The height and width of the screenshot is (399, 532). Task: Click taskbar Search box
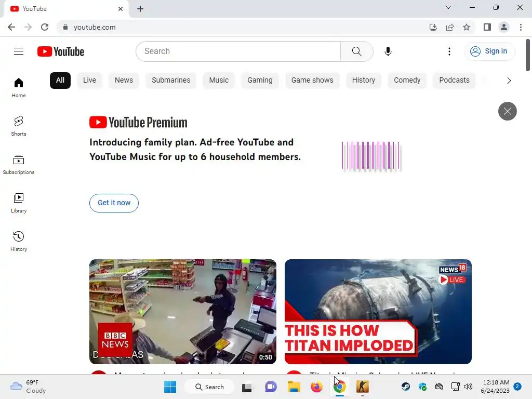pyautogui.click(x=209, y=387)
